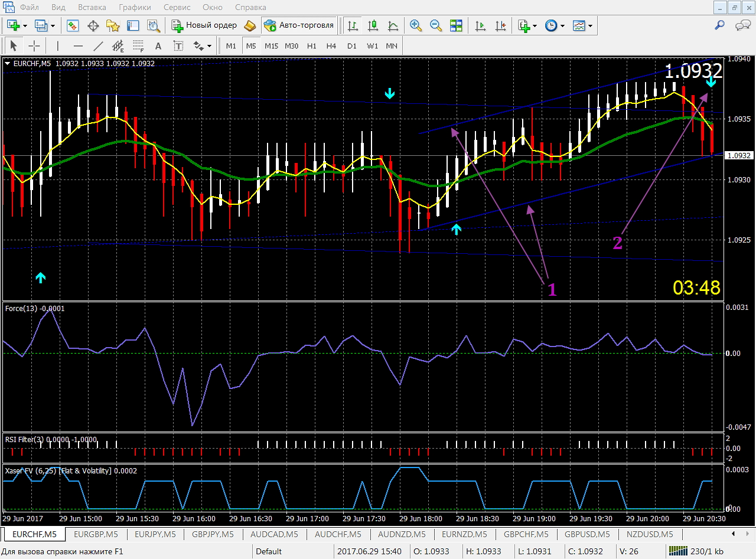This screenshot has height=559, width=756.
Task: Switch timeframe to M15
Action: click(271, 45)
